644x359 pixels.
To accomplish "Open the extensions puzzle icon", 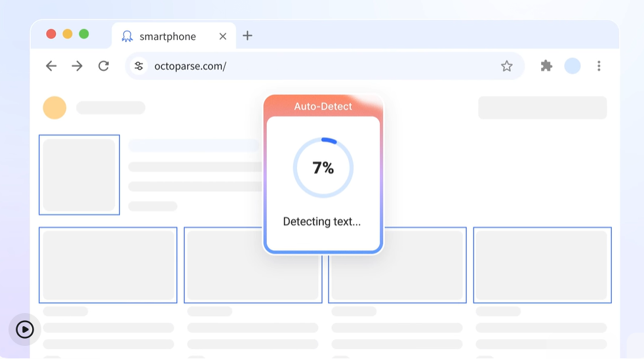I will (546, 66).
